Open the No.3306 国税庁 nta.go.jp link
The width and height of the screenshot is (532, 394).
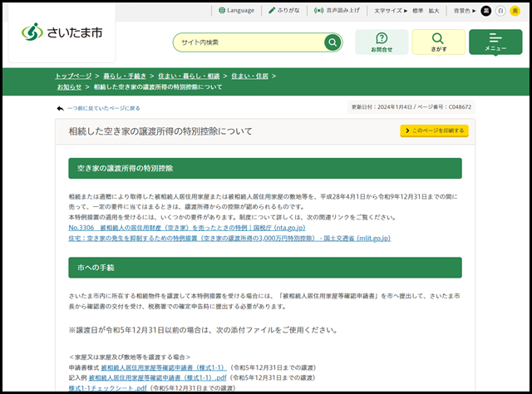pyautogui.click(x=187, y=228)
